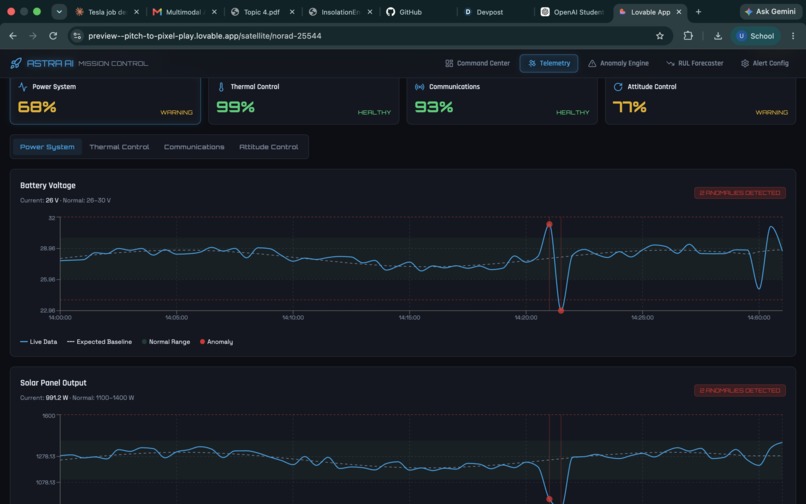Click the browser Forward arrow
This screenshot has height=504, width=806.
pyautogui.click(x=32, y=36)
